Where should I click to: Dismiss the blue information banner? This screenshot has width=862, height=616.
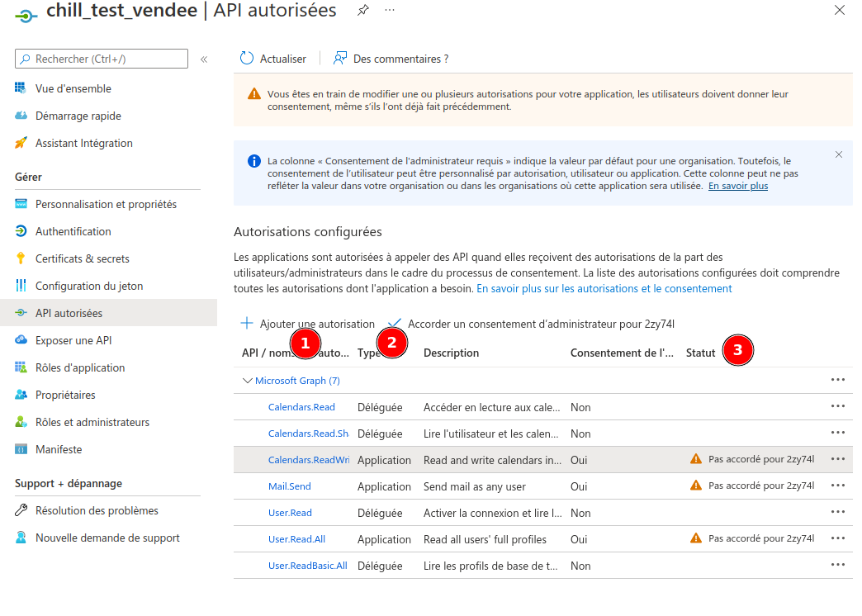pos(839,154)
